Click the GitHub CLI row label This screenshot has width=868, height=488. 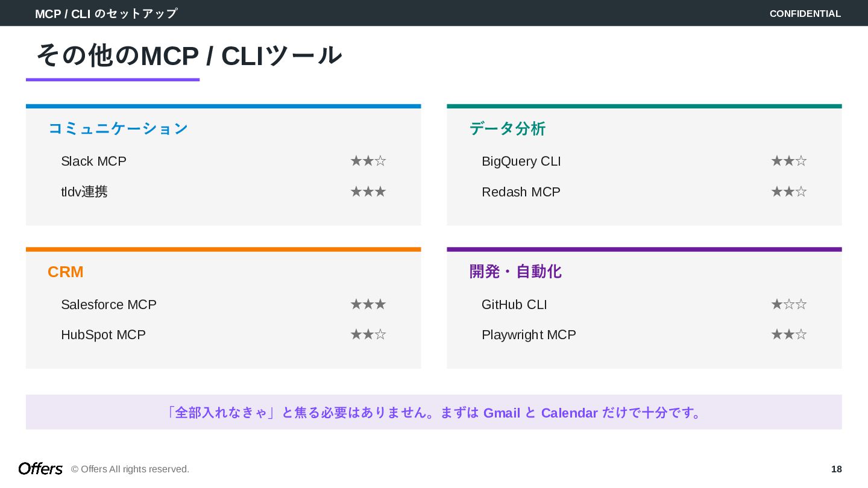(x=514, y=304)
